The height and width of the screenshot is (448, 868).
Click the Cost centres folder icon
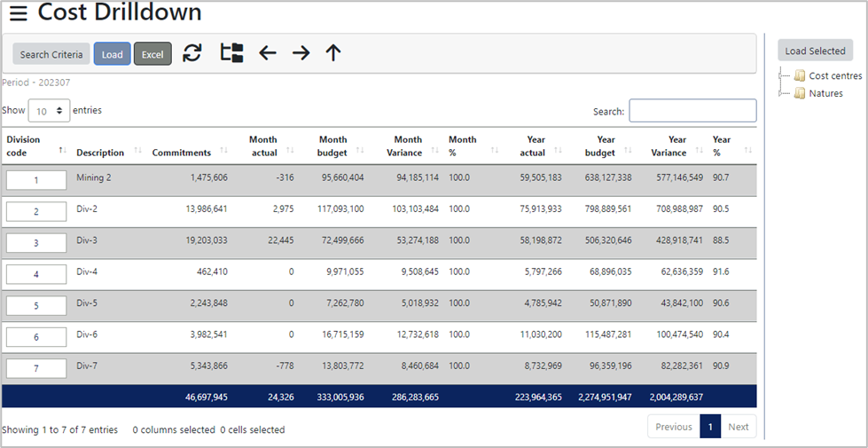click(800, 75)
